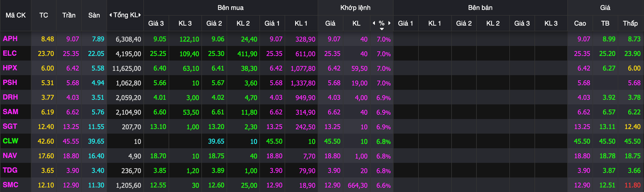The width and height of the screenshot is (644, 192).
Task: Open the APH stock symbol
Action: pos(10,39)
